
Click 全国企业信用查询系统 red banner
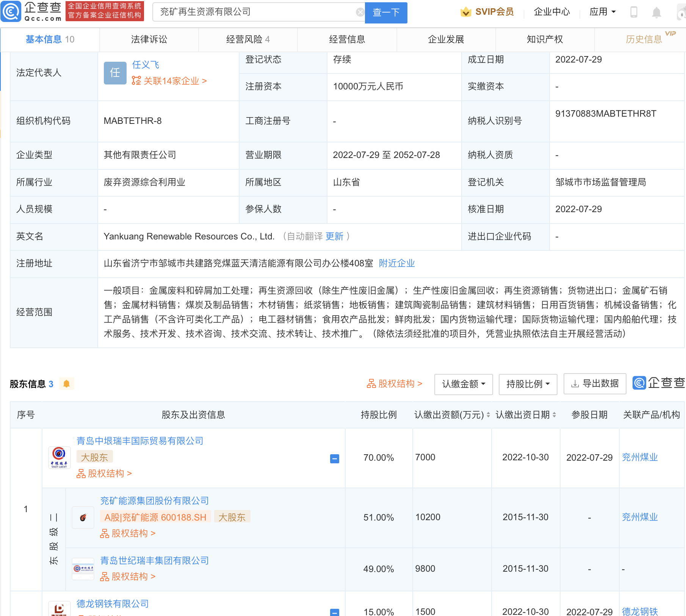[105, 11]
